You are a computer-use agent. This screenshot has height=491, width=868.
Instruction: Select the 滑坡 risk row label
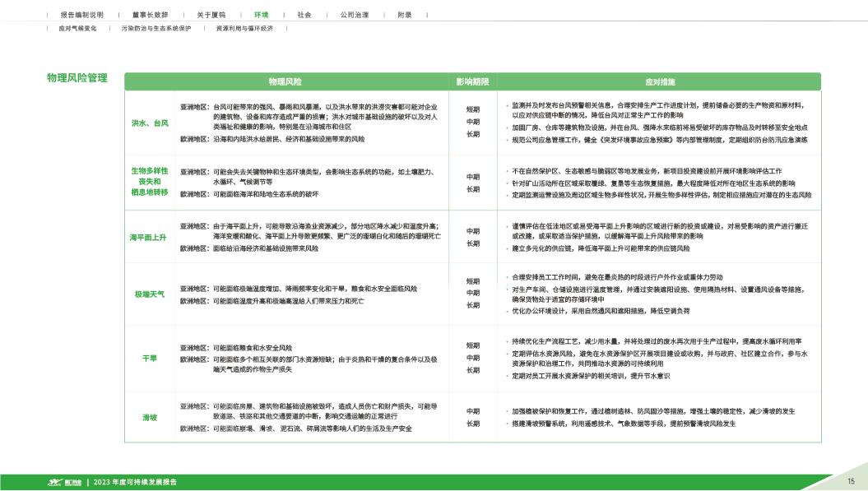click(150, 417)
